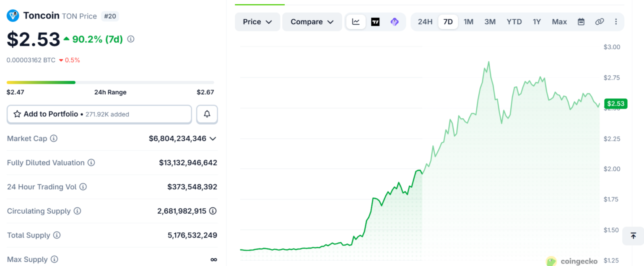644x266 pixels.
Task: Click the scroll back to top arrow
Action: (x=634, y=236)
